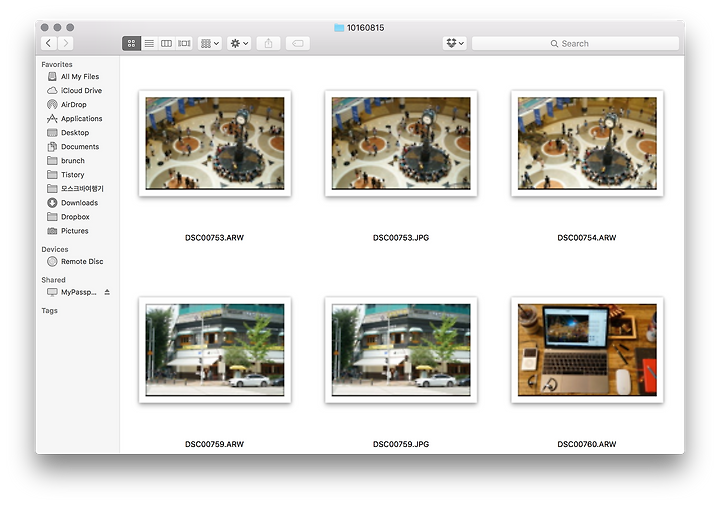Image resolution: width=720 pixels, height=505 pixels.
Task: Open the Tistory folder in sidebar
Action: tap(73, 174)
